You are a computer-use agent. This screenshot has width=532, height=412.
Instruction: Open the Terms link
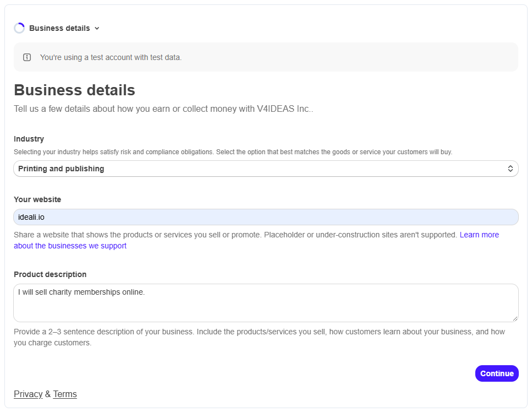point(65,394)
